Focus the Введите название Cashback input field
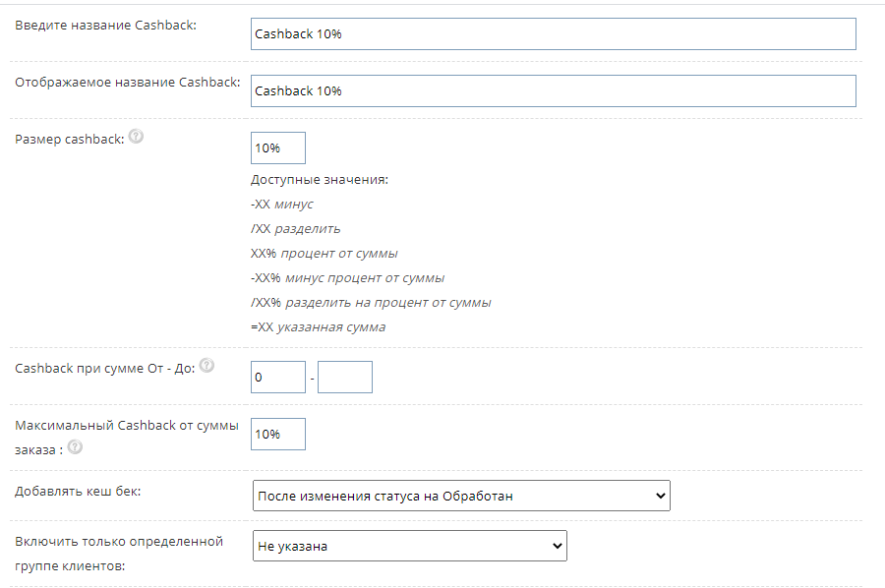This screenshot has width=885, height=588. [x=553, y=33]
